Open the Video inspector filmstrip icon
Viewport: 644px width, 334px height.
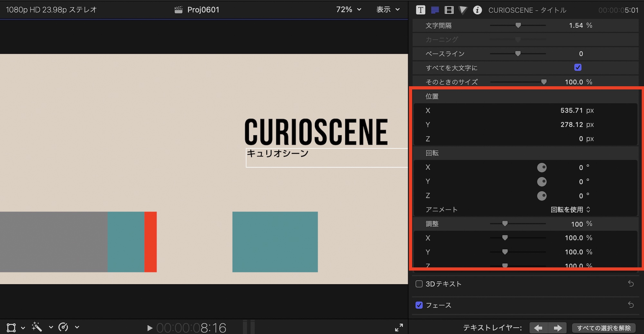tap(449, 10)
